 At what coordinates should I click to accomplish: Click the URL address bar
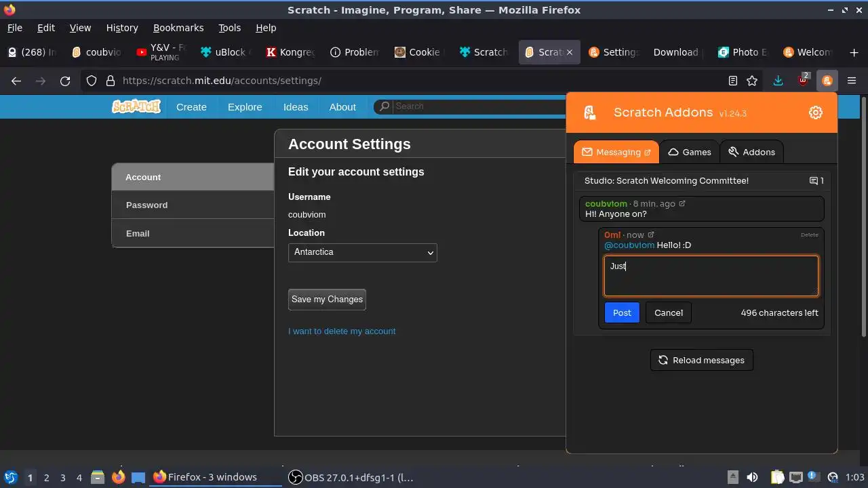coord(420,81)
